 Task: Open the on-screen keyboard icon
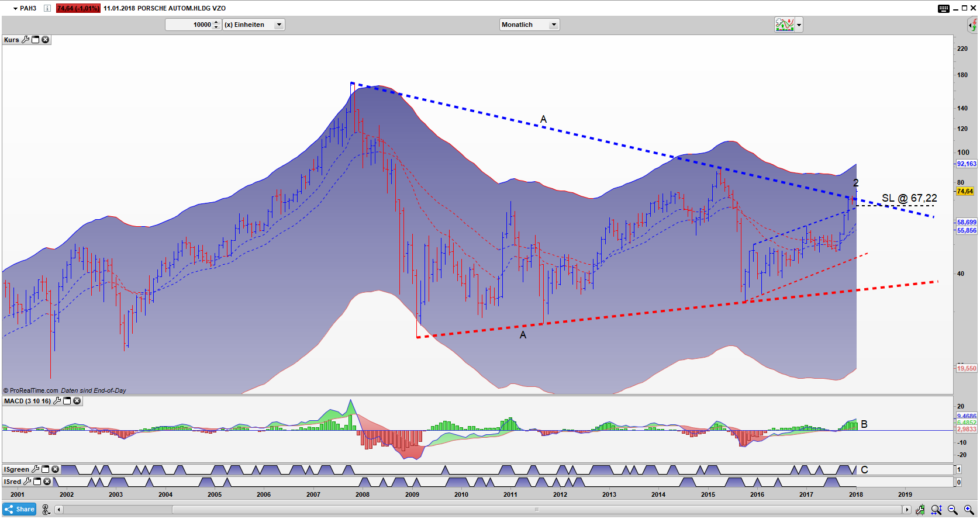point(943,8)
